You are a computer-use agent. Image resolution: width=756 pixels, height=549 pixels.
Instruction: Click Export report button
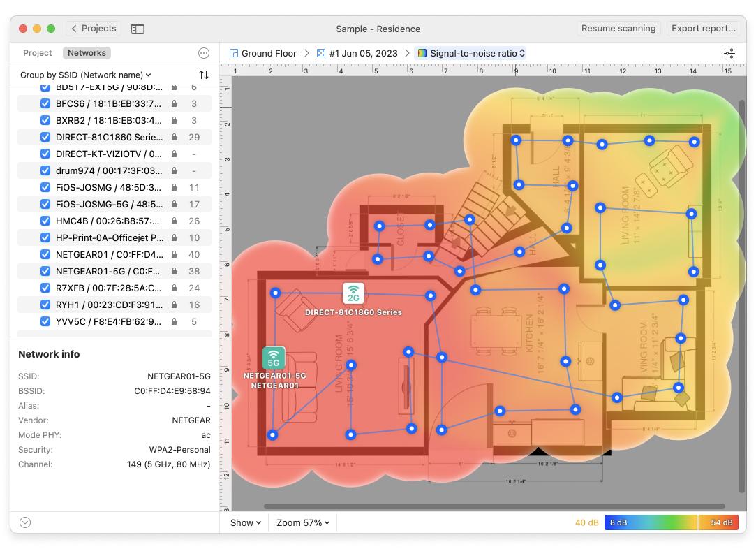pos(704,29)
